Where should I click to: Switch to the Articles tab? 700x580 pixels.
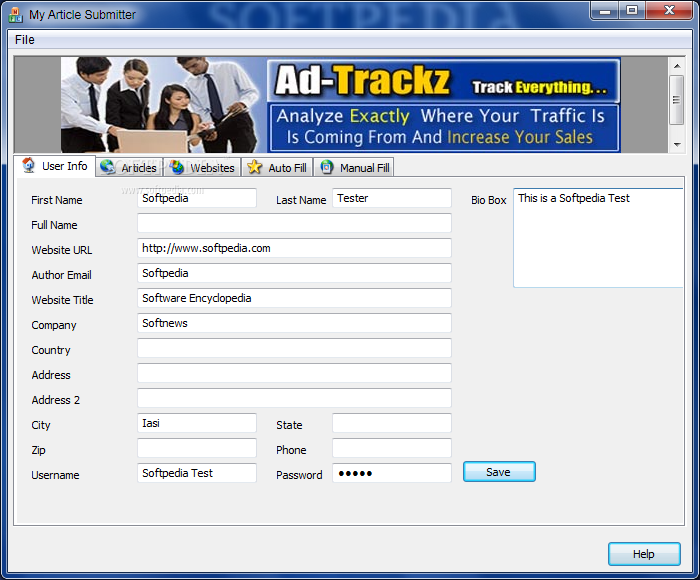(129, 167)
